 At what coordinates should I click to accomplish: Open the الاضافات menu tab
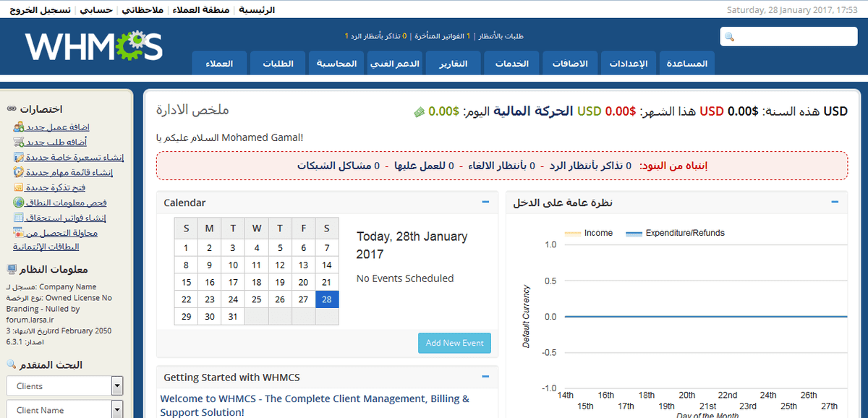click(570, 63)
